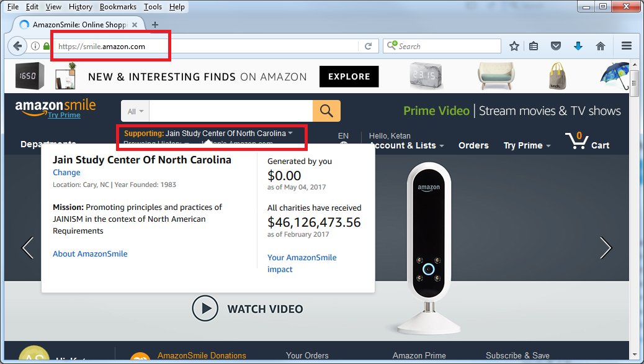Expand the All search category dropdown
Screen dimensions: 644x364
tap(135, 111)
